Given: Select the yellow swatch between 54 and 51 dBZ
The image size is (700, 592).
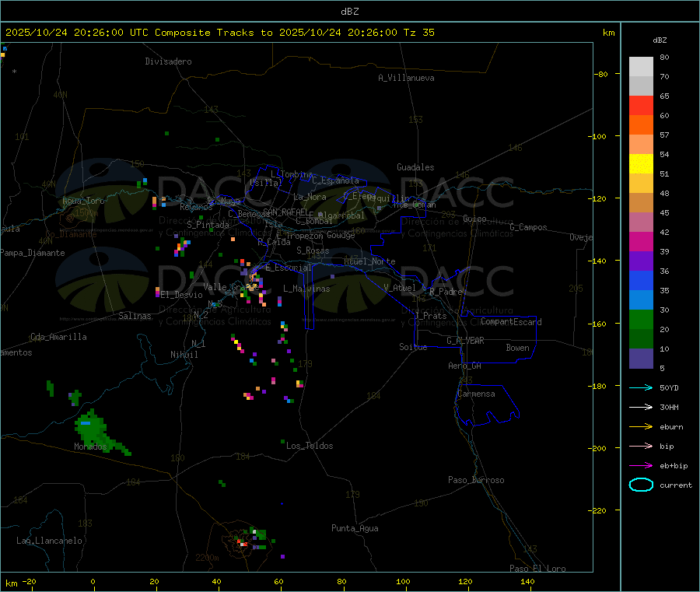Looking at the screenshot, I should [x=641, y=164].
